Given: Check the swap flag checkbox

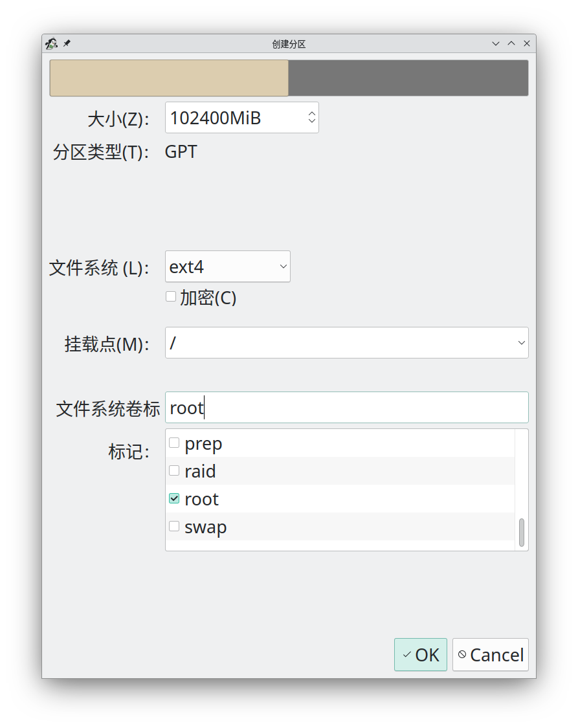Looking at the screenshot, I should [174, 526].
